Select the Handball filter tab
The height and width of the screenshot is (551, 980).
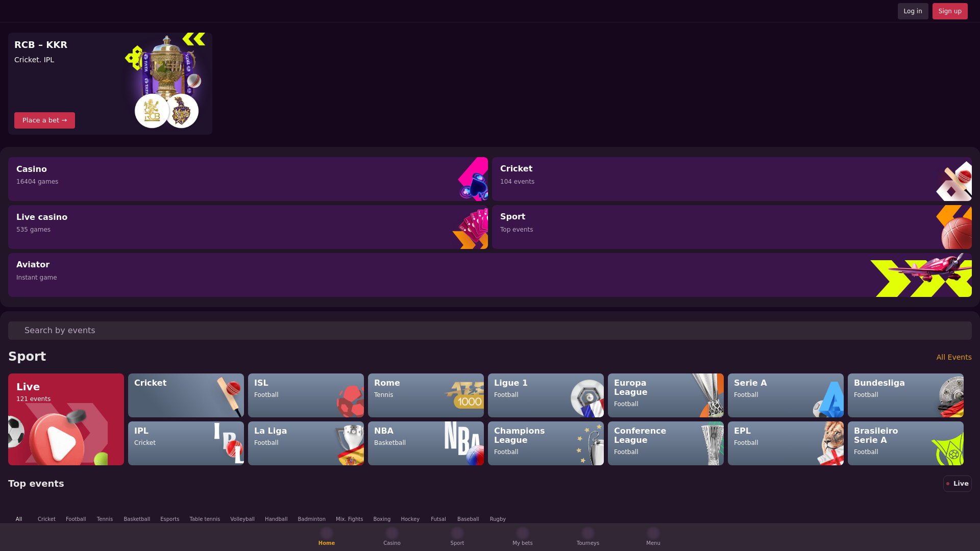tap(276, 519)
